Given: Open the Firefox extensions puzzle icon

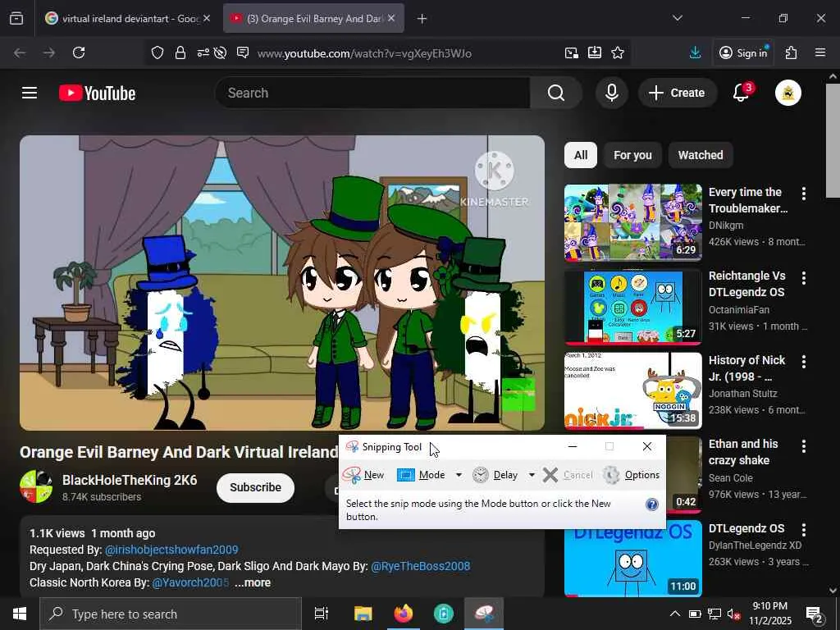Looking at the screenshot, I should click(x=792, y=52).
